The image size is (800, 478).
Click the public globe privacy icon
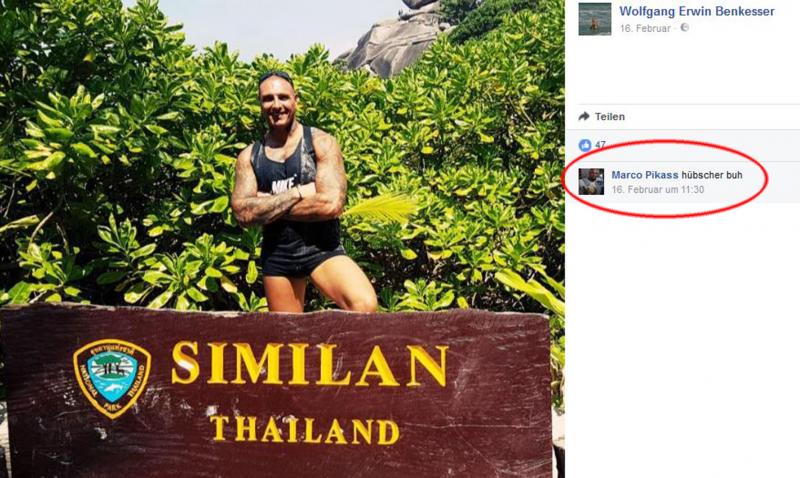coord(685,28)
